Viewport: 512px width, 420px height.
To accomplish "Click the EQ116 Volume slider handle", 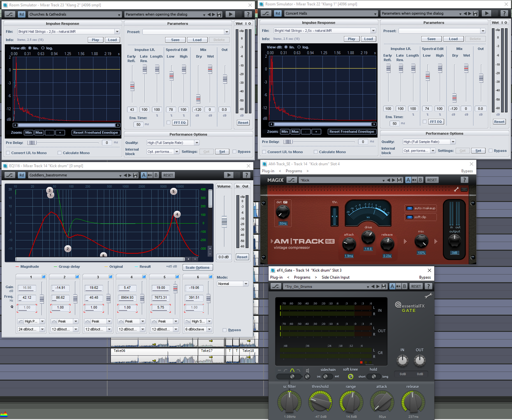I will [x=224, y=222].
